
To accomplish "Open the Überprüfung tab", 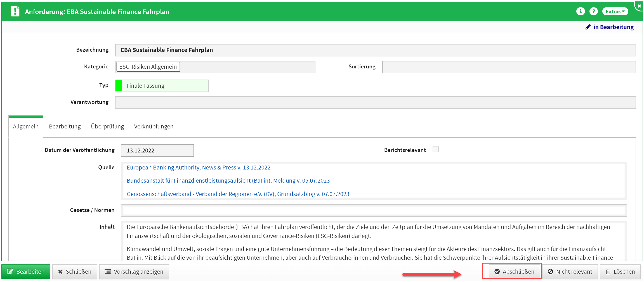I will pyautogui.click(x=107, y=126).
